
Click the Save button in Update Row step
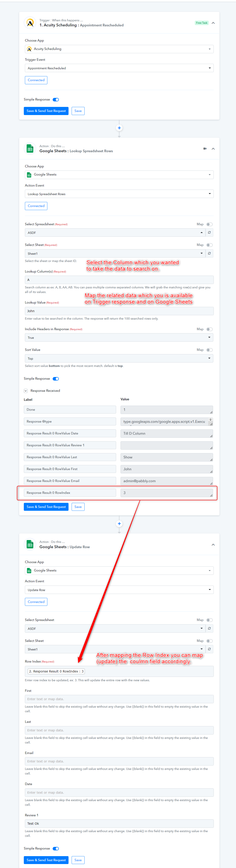click(x=78, y=860)
